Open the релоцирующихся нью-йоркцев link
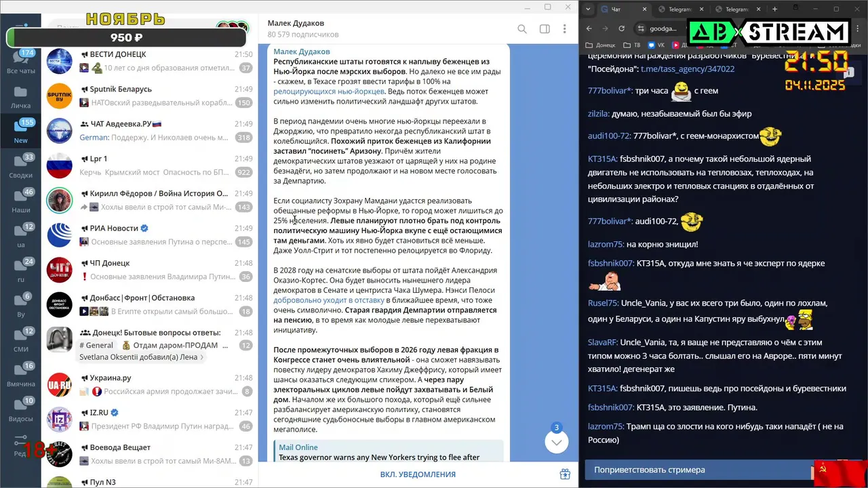This screenshot has height=488, width=868. [329, 91]
